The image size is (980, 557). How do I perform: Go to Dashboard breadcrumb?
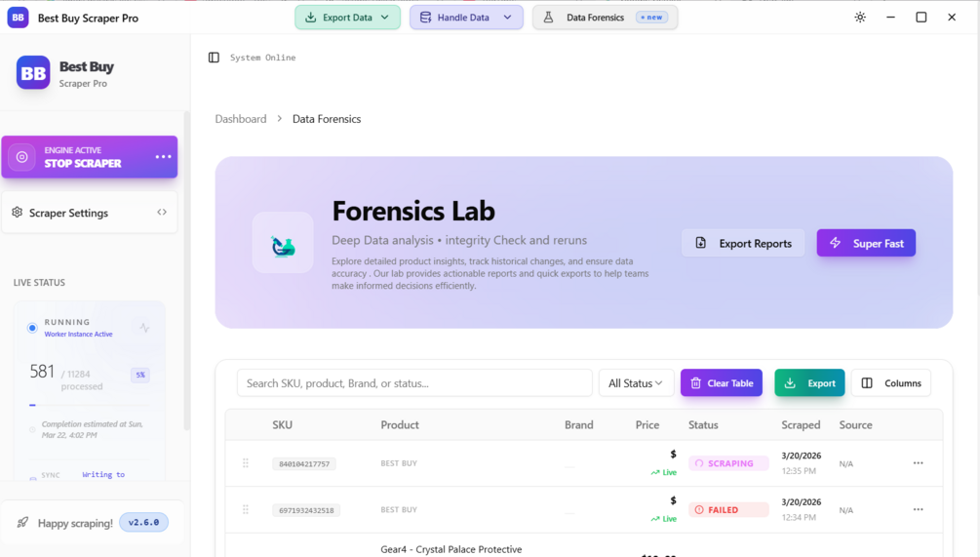[241, 119]
